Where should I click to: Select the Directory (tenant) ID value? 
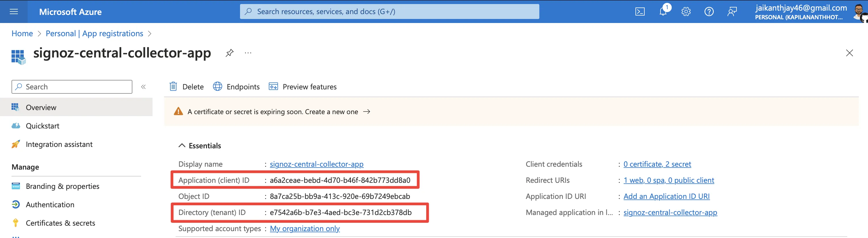341,213
